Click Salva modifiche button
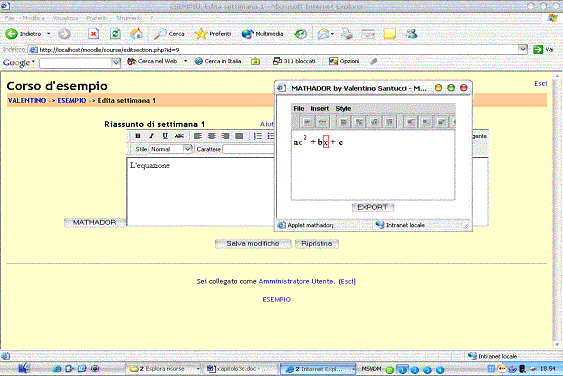 [253, 243]
